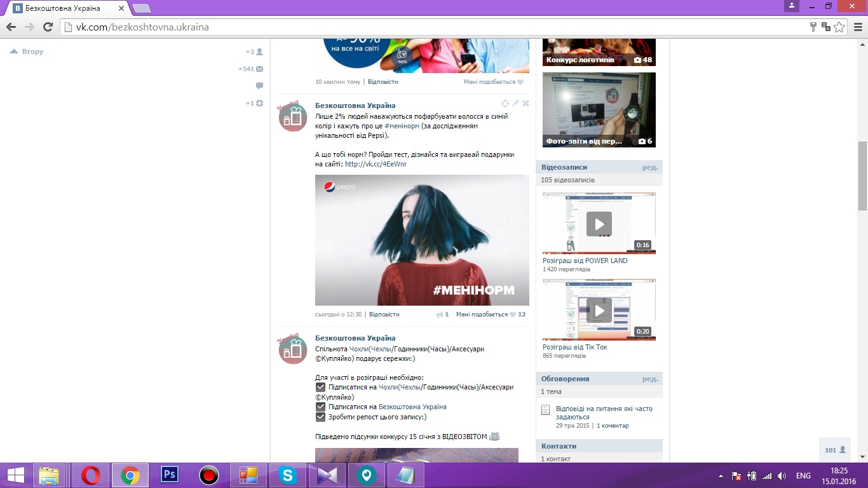Click ред. next to Відеозаписи
Image resolution: width=868 pixels, height=488 pixels.
tap(650, 167)
